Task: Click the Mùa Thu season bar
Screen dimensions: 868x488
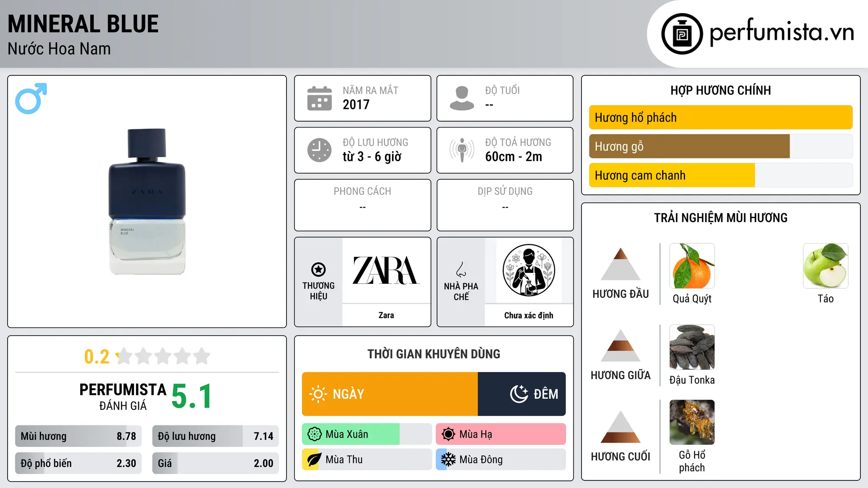Action: [x=367, y=460]
